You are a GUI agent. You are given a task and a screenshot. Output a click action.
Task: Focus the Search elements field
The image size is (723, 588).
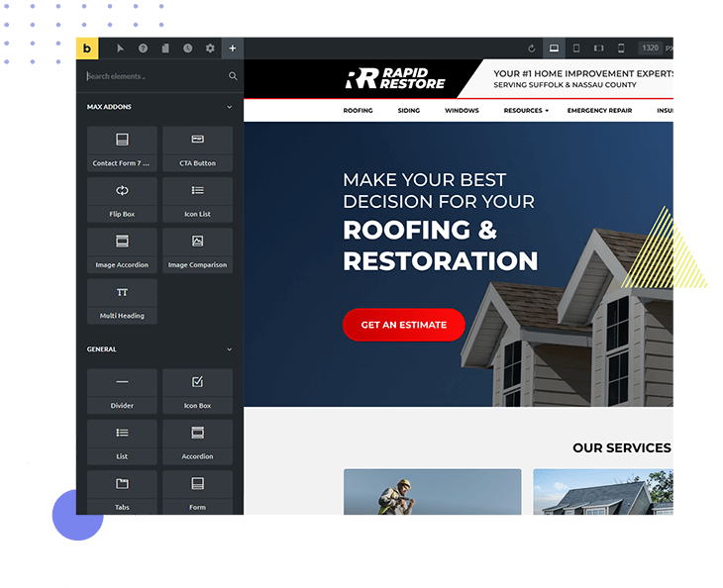[154, 76]
